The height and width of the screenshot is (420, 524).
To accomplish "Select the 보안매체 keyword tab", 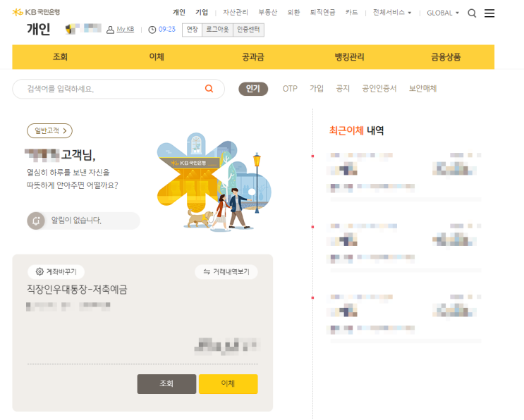I will tap(422, 89).
